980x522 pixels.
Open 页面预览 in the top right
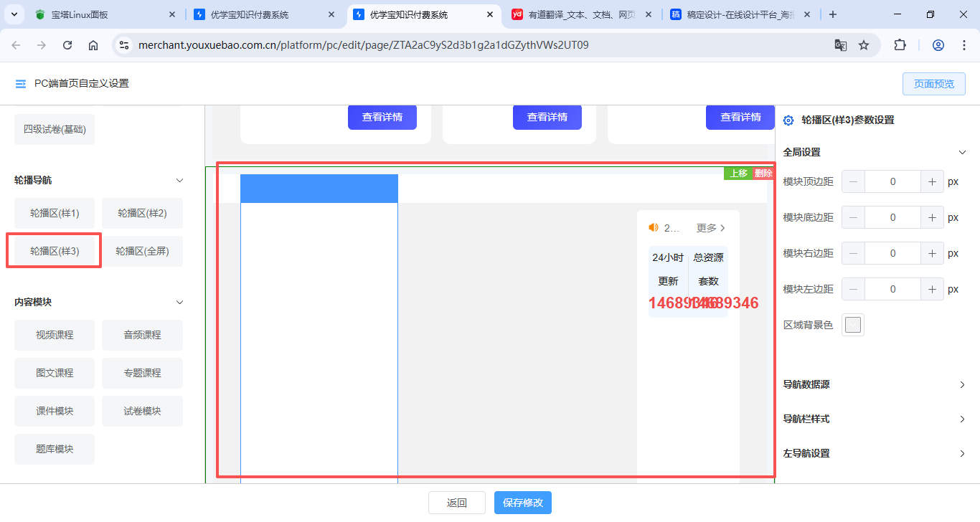point(933,84)
